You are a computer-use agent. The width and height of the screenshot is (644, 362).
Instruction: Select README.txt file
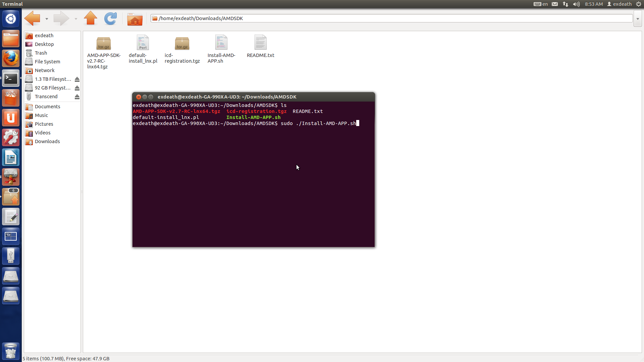(261, 46)
